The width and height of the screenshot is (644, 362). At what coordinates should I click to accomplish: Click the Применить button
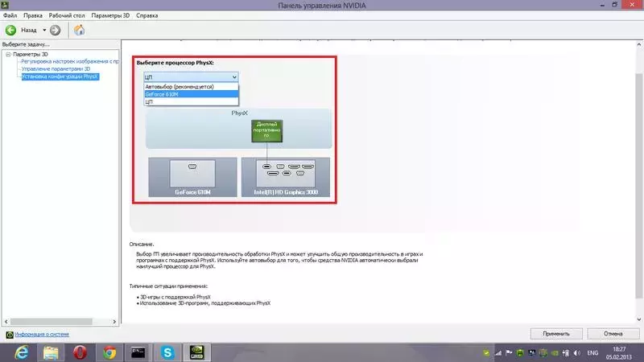[556, 334]
